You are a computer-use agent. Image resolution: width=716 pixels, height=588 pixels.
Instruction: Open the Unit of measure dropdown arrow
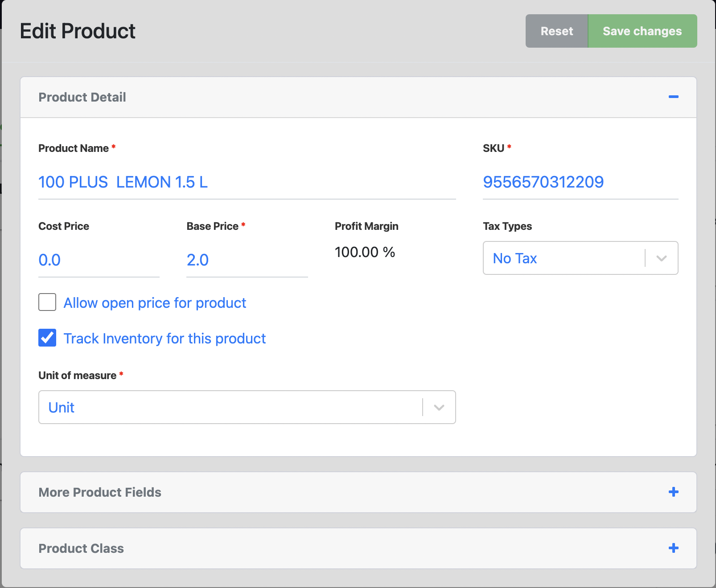[439, 407]
